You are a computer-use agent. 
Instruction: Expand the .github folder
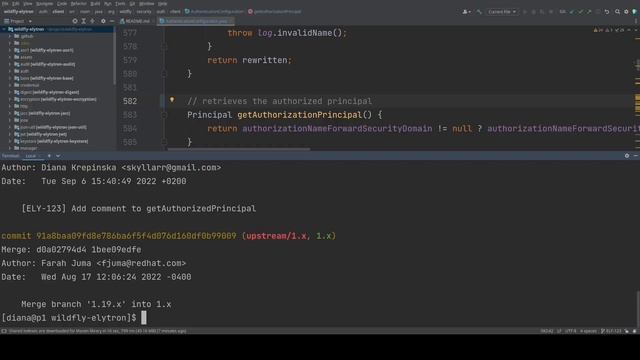[10, 36]
